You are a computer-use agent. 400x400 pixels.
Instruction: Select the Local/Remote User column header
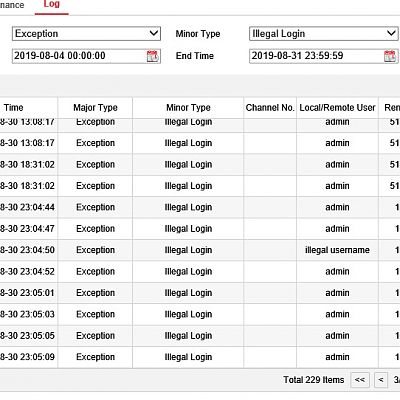pos(337,108)
